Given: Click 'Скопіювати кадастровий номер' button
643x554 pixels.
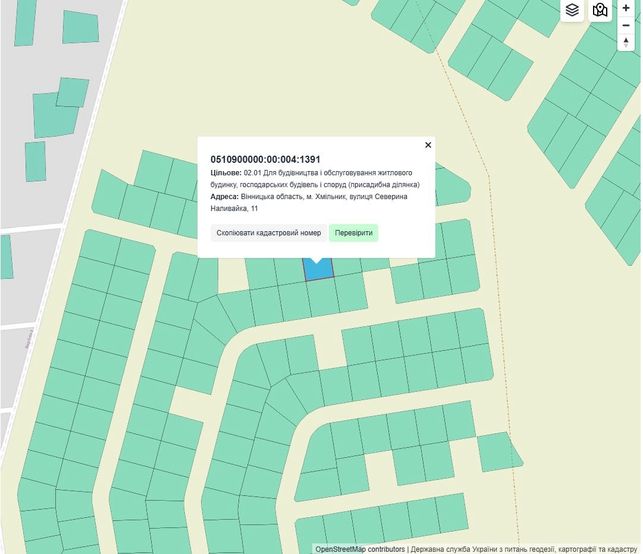Looking at the screenshot, I should 269,233.
